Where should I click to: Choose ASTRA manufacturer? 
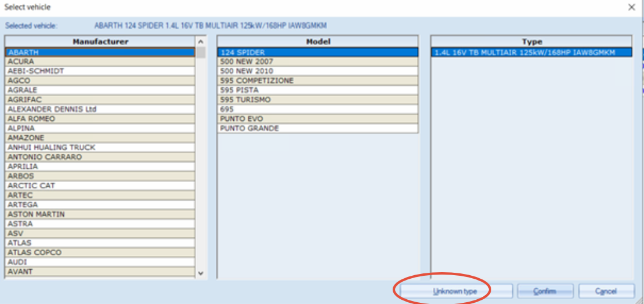100,223
